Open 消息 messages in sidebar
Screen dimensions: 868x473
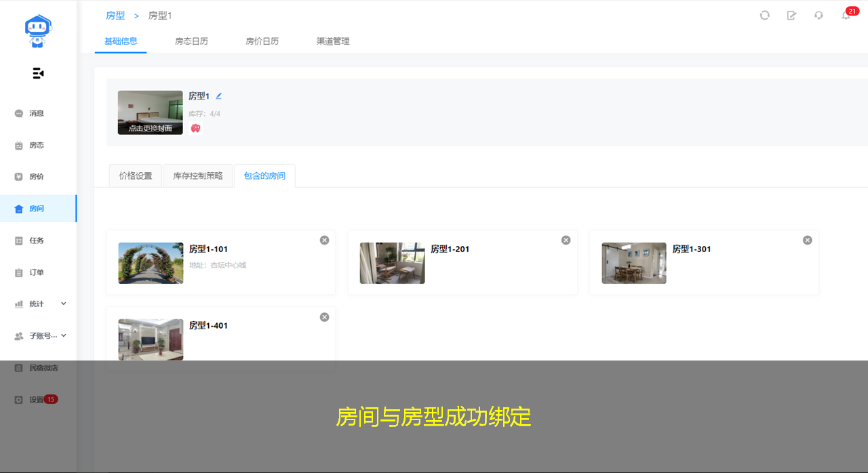[x=38, y=113]
